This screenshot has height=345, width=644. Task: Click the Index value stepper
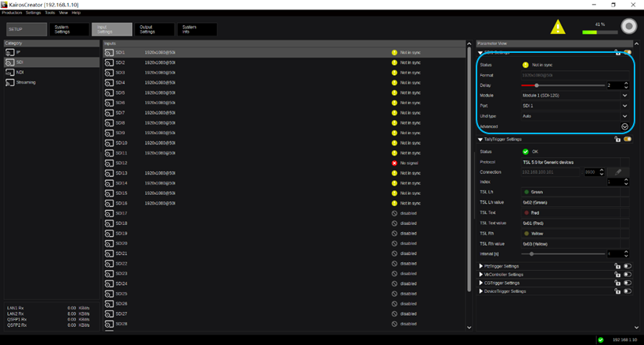[626, 182]
